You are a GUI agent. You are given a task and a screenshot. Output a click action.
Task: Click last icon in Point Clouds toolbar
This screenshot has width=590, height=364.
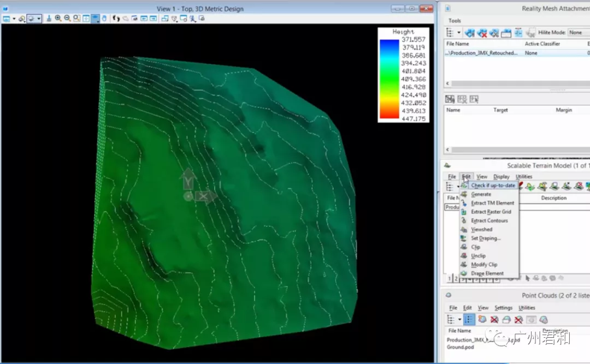[544, 320]
